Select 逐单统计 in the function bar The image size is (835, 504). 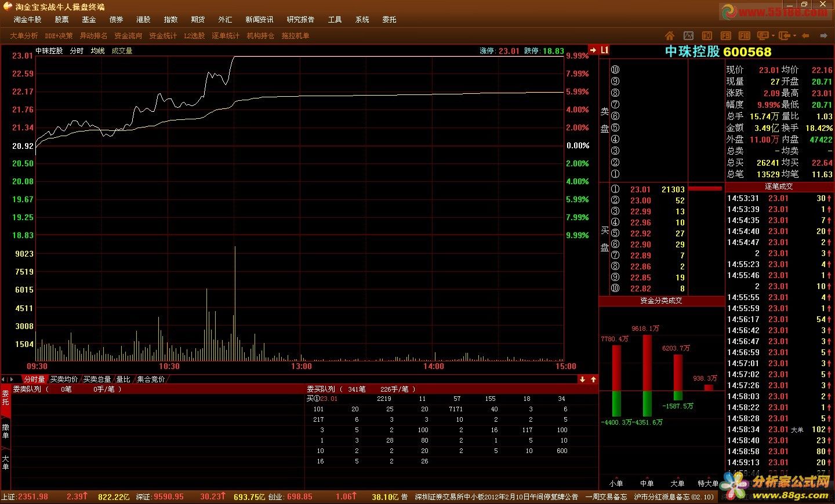point(226,36)
